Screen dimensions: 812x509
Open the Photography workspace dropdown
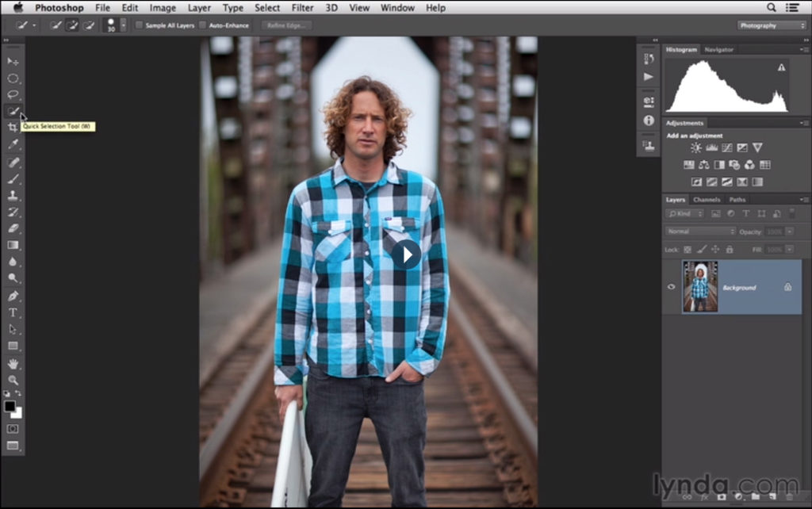[772, 25]
